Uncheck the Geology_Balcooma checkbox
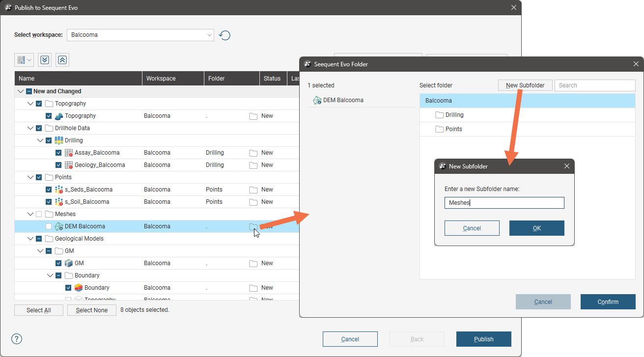The image size is (644, 357). [x=58, y=165]
